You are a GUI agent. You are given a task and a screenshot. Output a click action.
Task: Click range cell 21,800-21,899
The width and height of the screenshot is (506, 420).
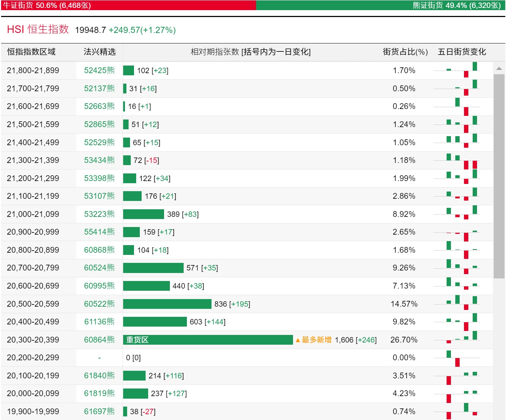coord(33,70)
